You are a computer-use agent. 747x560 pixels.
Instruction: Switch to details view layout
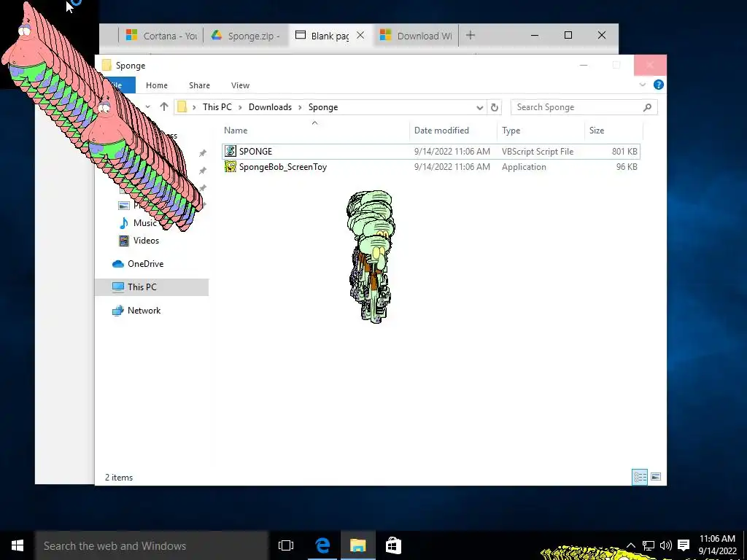coord(640,477)
